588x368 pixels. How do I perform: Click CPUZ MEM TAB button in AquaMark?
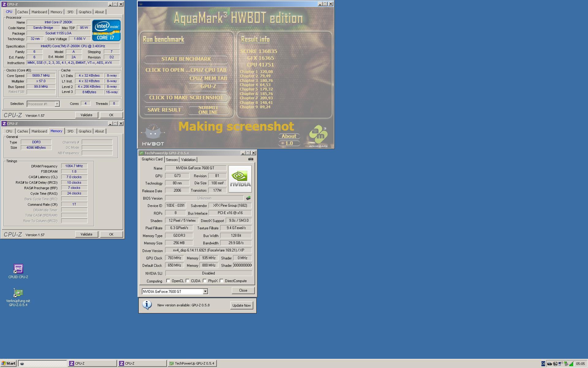[x=208, y=78]
